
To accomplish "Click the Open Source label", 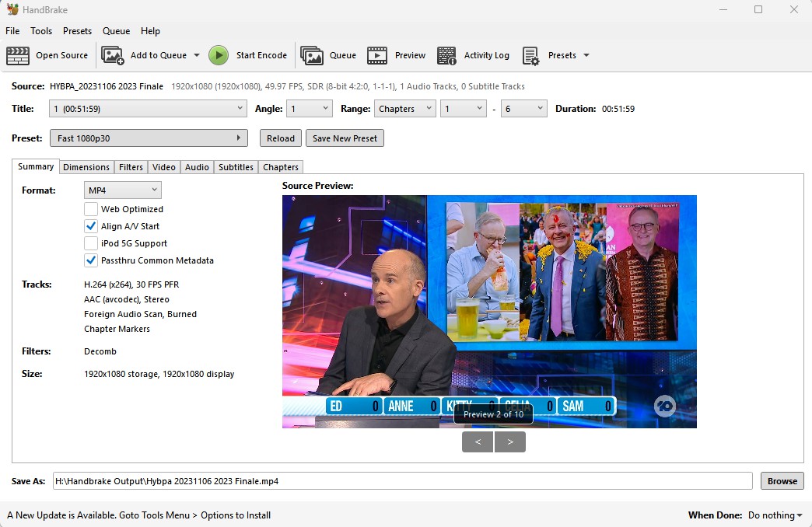I will [61, 55].
